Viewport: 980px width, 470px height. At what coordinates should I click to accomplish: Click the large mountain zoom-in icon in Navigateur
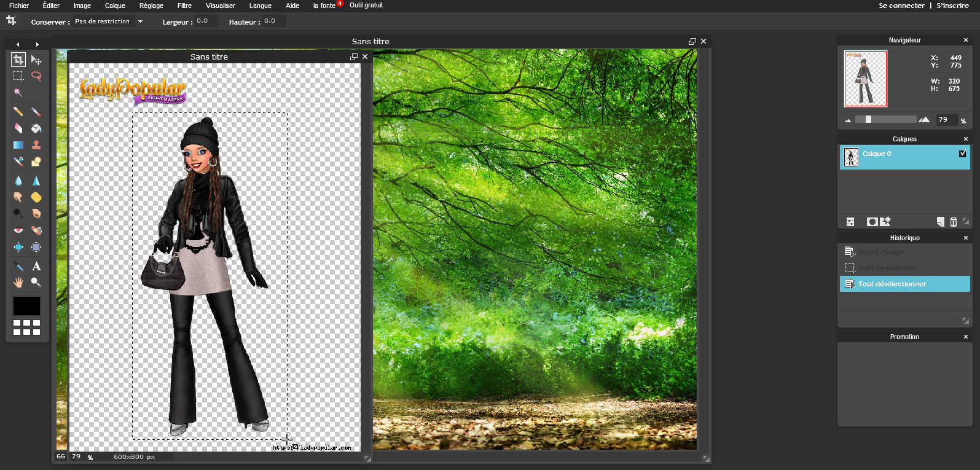(x=924, y=120)
